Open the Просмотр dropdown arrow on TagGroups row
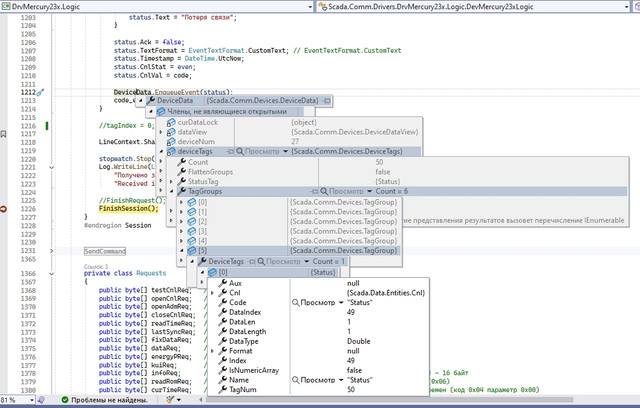The height and width of the screenshot is (408, 640). click(x=369, y=191)
